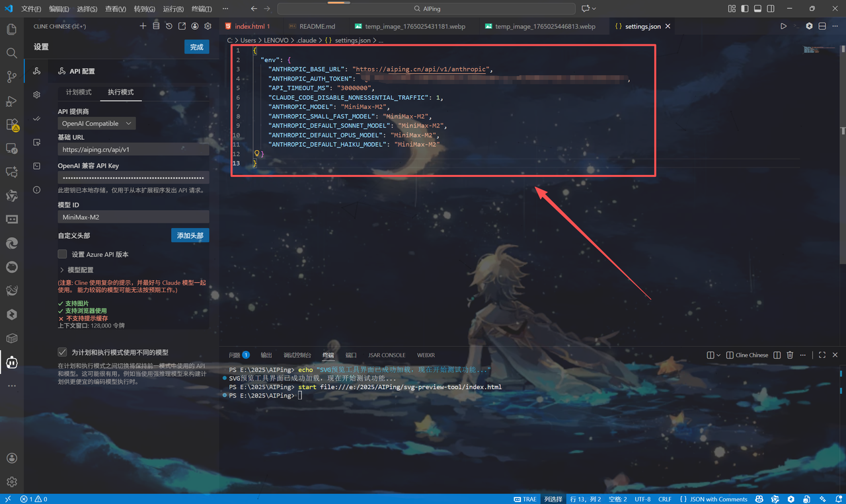The image size is (846, 504).
Task: Open the terminal launch profile dropdown arrow
Action: [718, 355]
